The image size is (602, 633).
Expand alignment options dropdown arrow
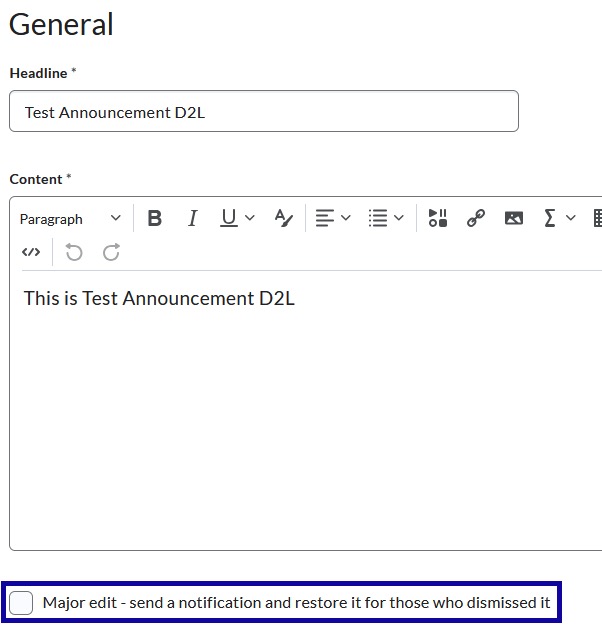[x=346, y=218]
